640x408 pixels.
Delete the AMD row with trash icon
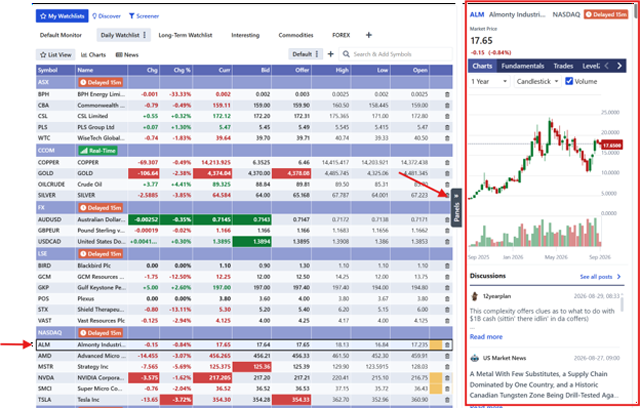tap(447, 356)
